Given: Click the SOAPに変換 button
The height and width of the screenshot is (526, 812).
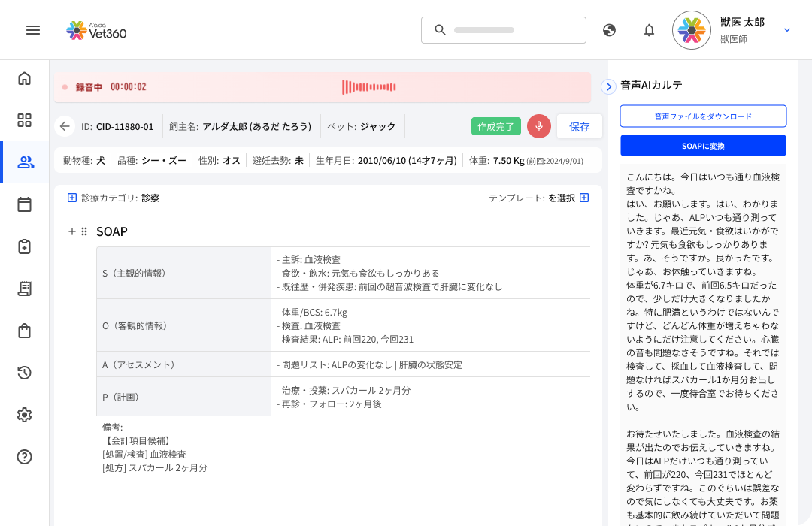Looking at the screenshot, I should click(703, 146).
